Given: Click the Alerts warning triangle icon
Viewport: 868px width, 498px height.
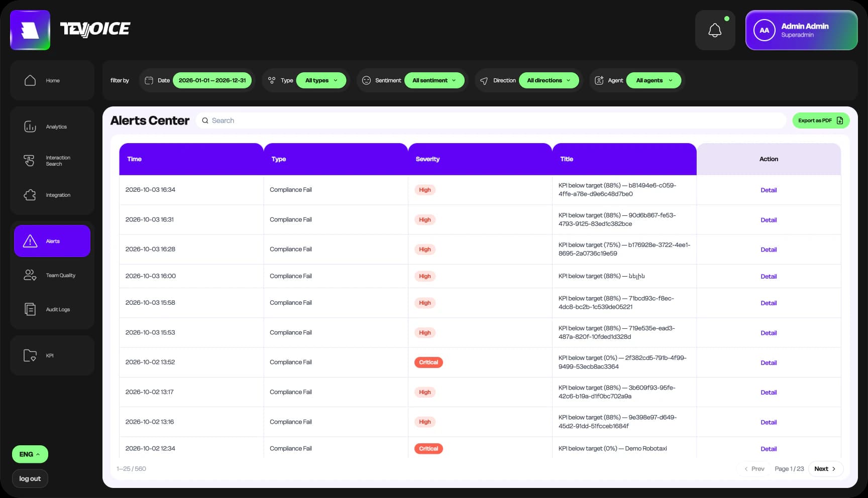Looking at the screenshot, I should pos(30,241).
